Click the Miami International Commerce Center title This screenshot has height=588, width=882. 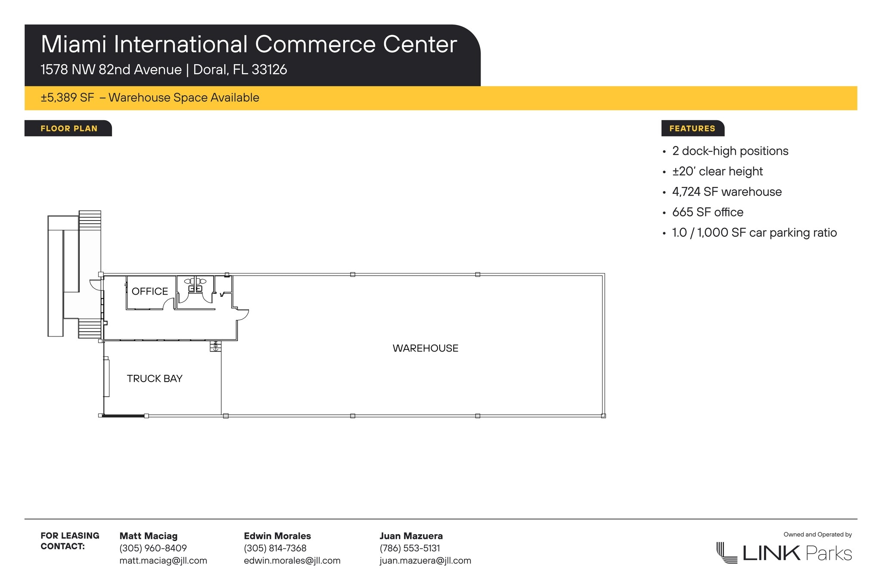click(249, 43)
